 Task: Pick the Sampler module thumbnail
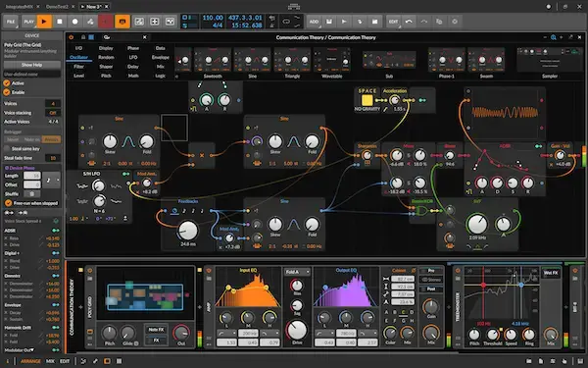[550, 60]
